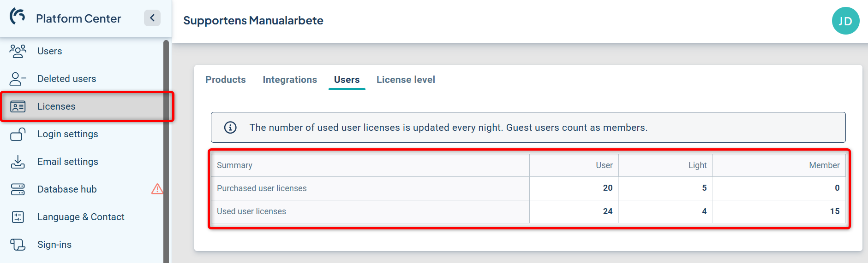Click the Database hub server icon
868x263 pixels.
[x=18, y=189]
